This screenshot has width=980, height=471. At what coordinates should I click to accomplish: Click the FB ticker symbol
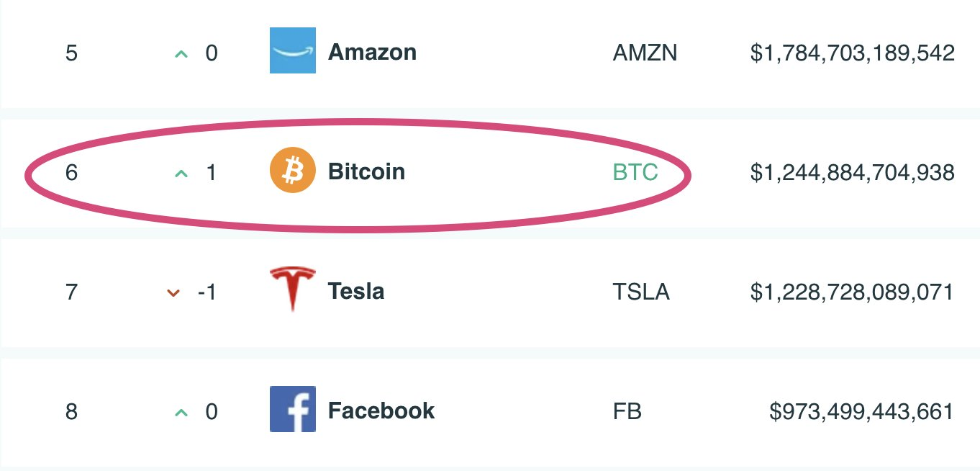coord(627,411)
